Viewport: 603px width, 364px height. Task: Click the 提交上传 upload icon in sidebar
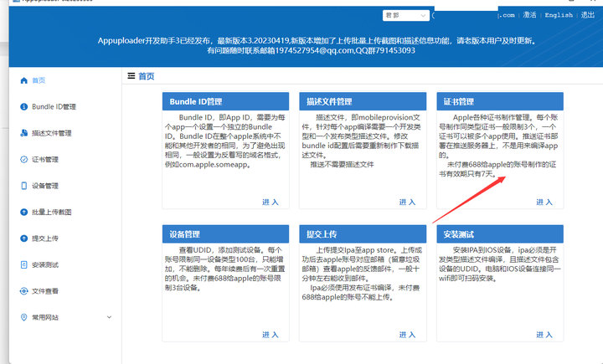pyautogui.click(x=23, y=238)
